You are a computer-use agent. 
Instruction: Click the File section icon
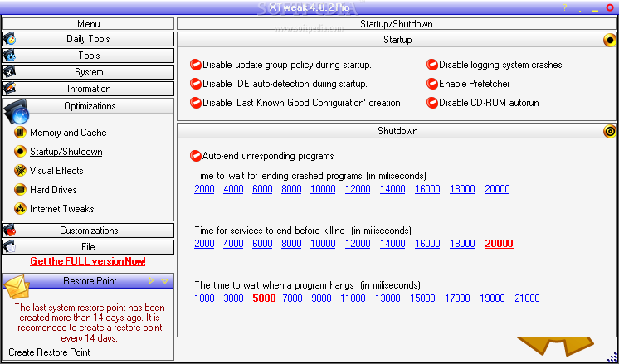[x=9, y=247]
